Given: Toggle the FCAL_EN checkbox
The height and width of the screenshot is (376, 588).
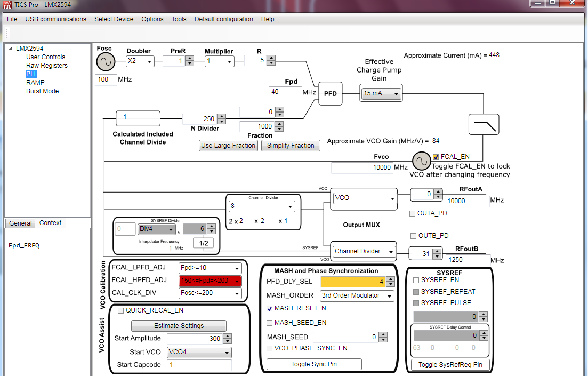Looking at the screenshot, I should point(436,157).
